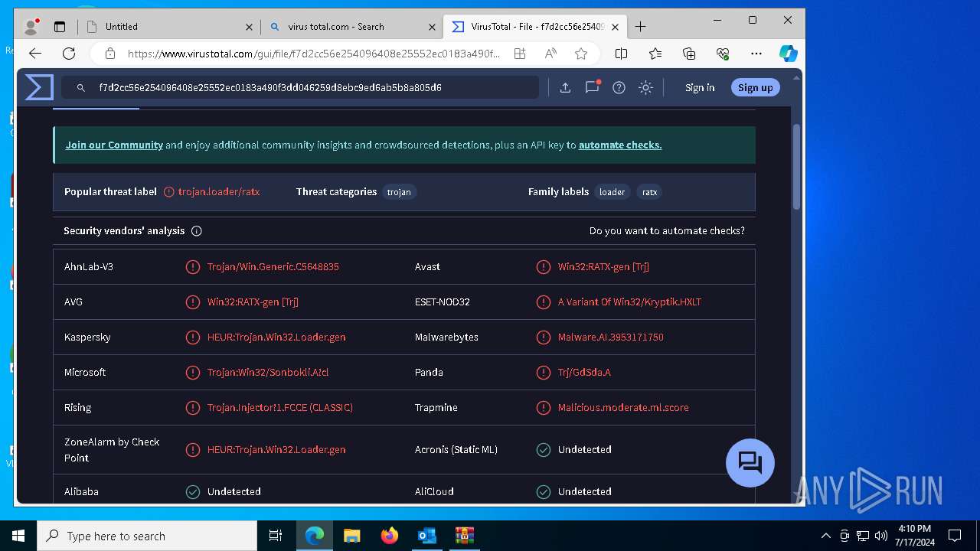This screenshot has height=551, width=980.
Task: Click Panda result Trj/GdSda.A
Action: tap(584, 373)
